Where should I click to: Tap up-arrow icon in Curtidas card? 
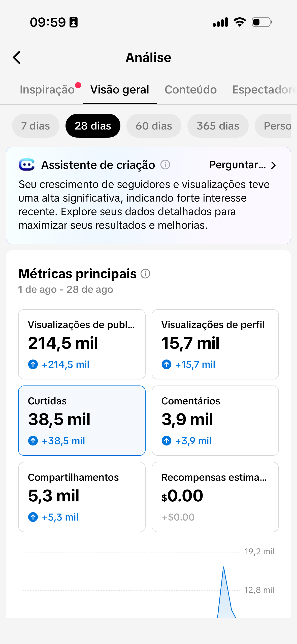click(x=33, y=441)
